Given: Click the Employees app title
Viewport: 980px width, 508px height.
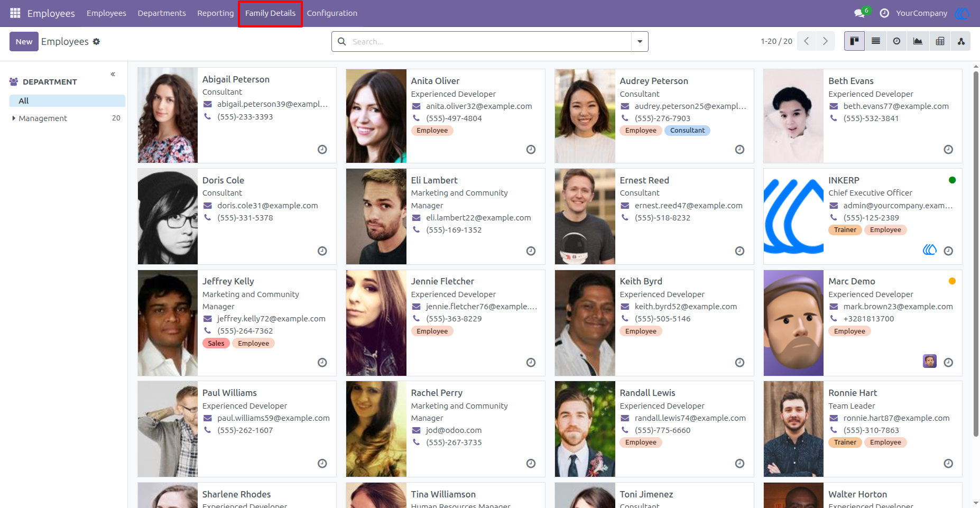Looking at the screenshot, I should (51, 13).
